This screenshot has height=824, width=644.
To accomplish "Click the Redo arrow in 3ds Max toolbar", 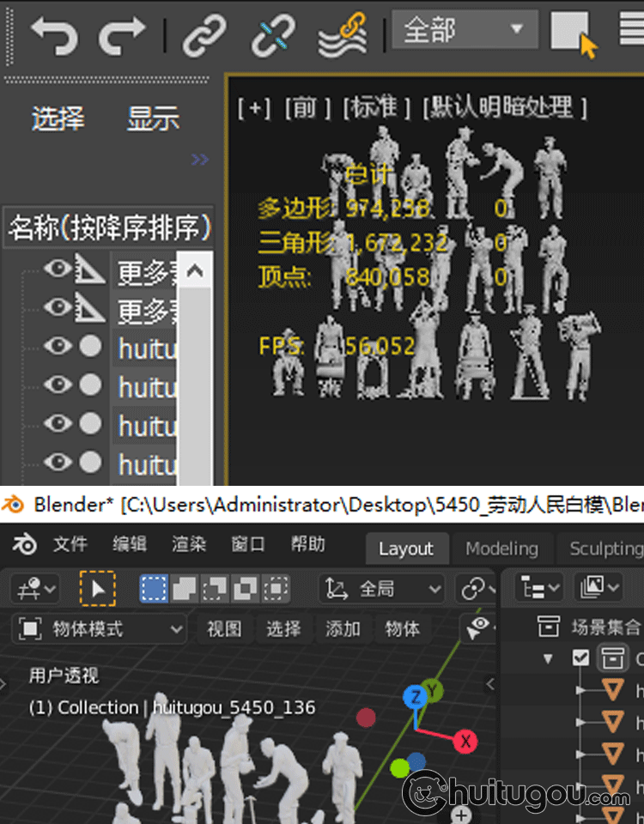I will [122, 34].
